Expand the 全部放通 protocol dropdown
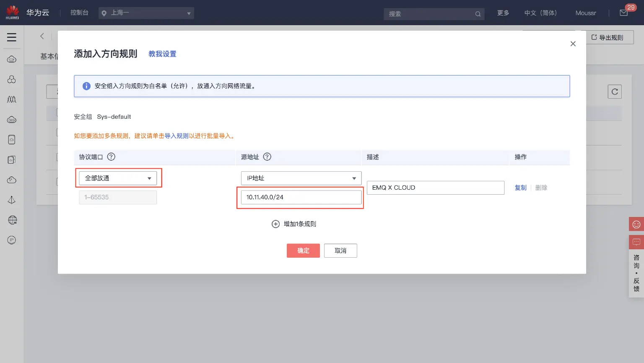This screenshot has width=644, height=363. [118, 178]
